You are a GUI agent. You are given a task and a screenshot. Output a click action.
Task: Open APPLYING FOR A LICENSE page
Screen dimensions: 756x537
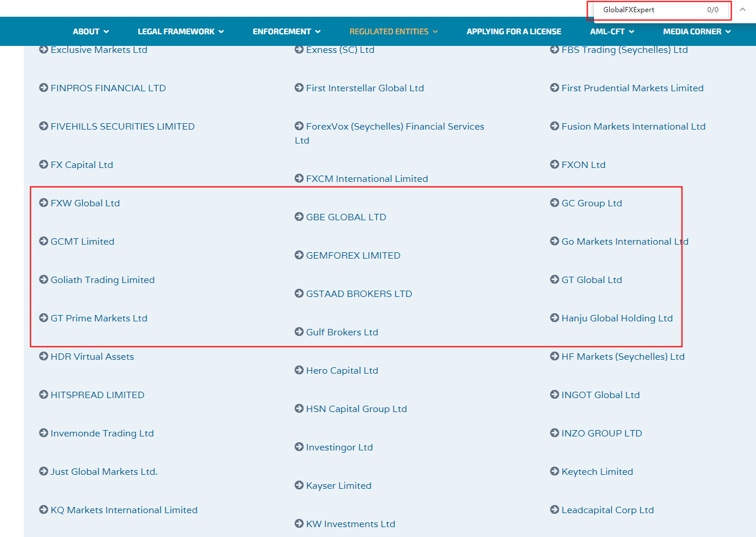pos(514,31)
